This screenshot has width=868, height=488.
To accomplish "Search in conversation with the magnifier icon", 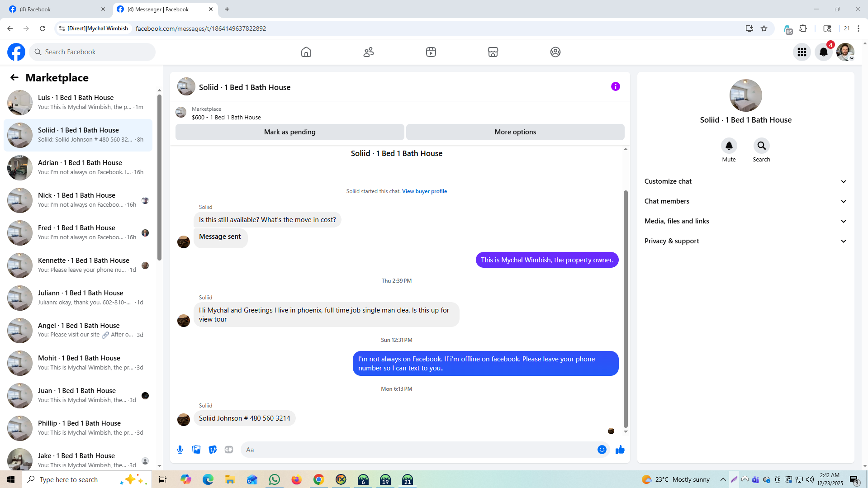I will coord(762,146).
